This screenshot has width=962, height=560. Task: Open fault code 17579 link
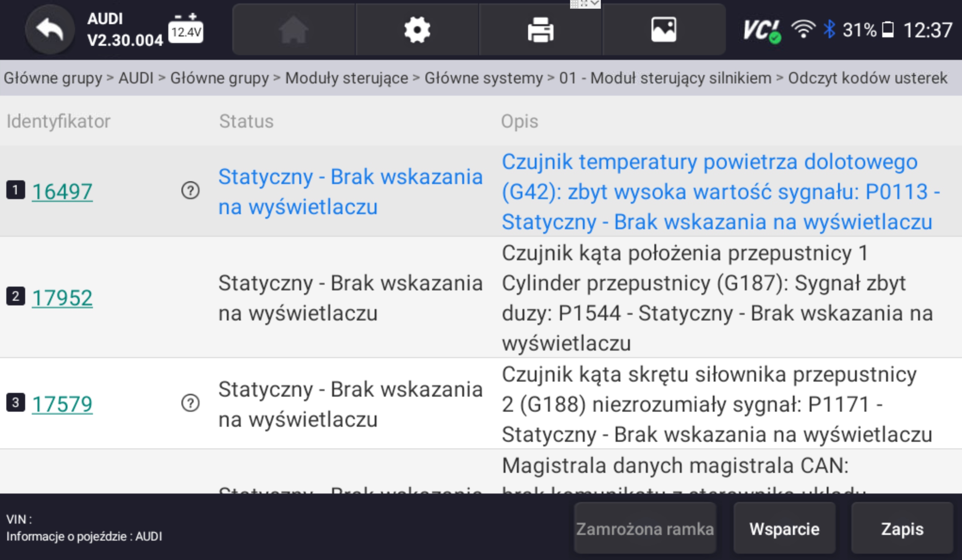point(62,404)
